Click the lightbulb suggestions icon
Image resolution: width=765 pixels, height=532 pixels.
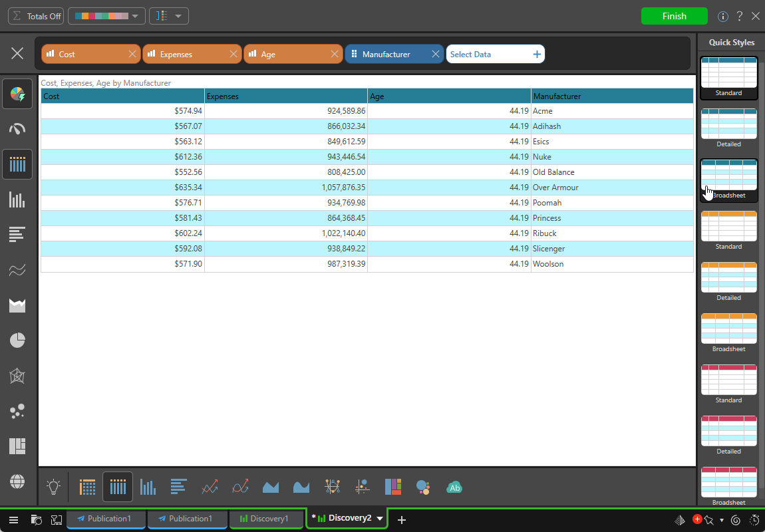point(53,487)
